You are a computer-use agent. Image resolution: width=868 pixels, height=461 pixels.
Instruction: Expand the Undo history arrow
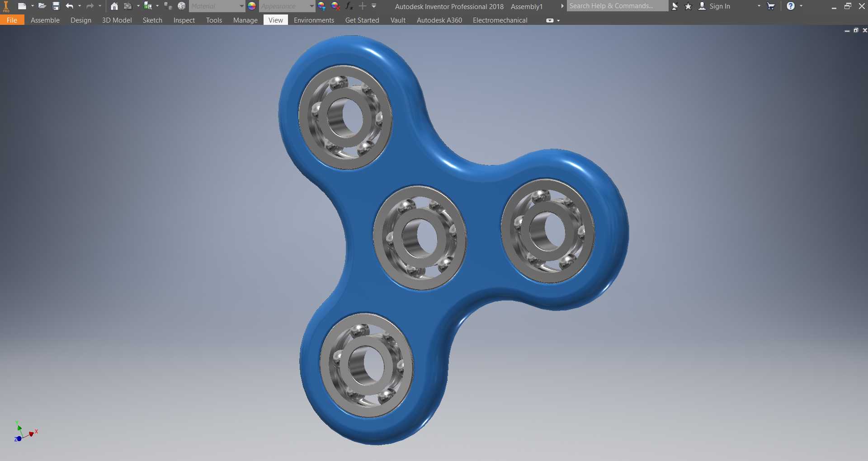tap(80, 6)
